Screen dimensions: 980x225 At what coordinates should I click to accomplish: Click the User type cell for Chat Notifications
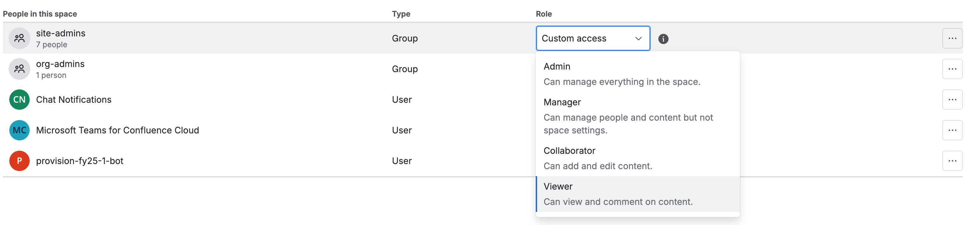click(x=402, y=100)
